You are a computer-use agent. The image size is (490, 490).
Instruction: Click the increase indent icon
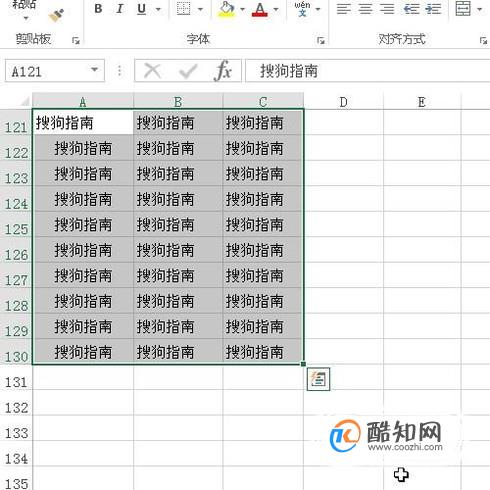pos(433,9)
